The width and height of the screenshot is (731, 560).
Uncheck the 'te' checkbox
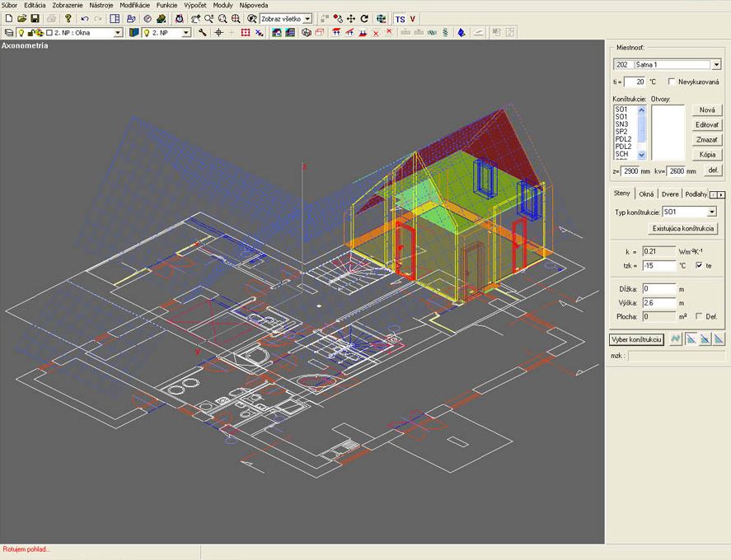pyautogui.click(x=699, y=265)
